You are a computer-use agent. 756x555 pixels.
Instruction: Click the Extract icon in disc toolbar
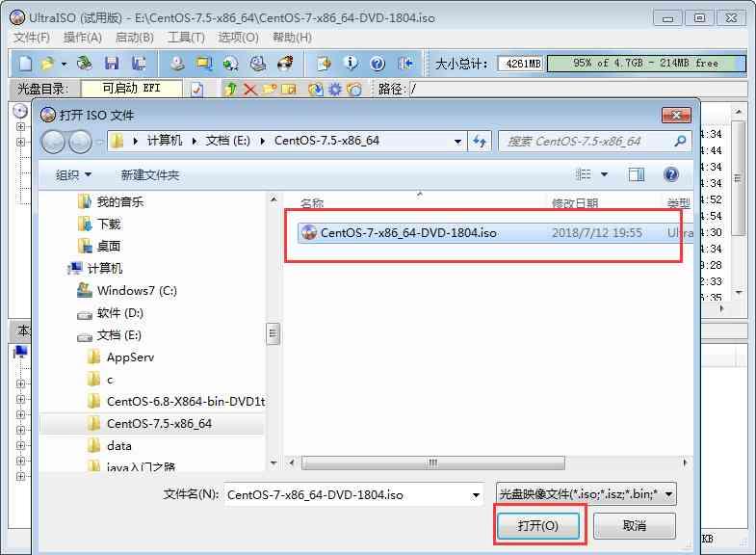(x=315, y=90)
